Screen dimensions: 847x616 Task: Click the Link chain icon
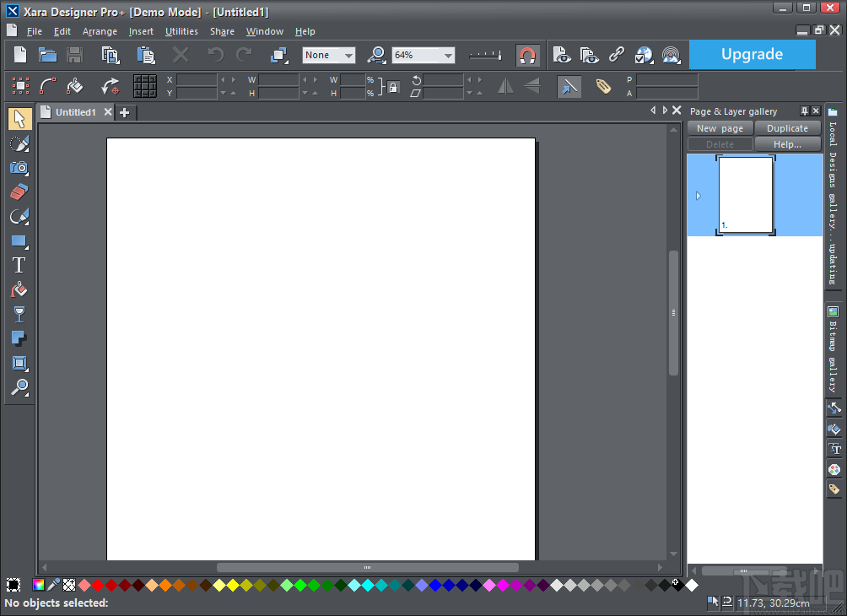[x=617, y=55]
